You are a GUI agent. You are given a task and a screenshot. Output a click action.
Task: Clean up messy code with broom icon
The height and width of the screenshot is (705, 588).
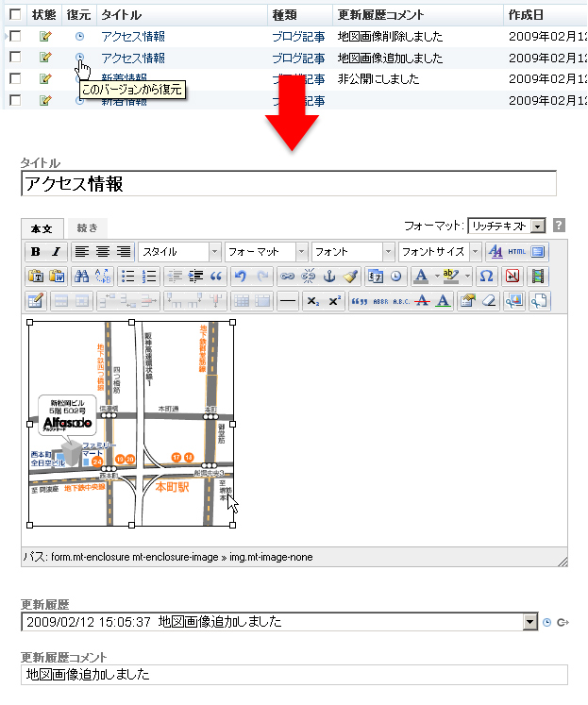[x=350, y=277]
